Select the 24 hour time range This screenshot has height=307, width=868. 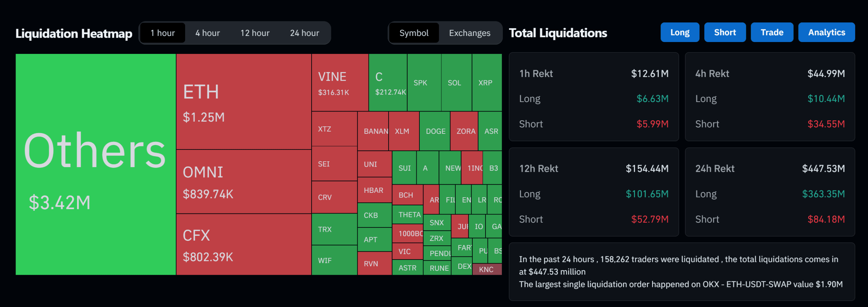[304, 33]
